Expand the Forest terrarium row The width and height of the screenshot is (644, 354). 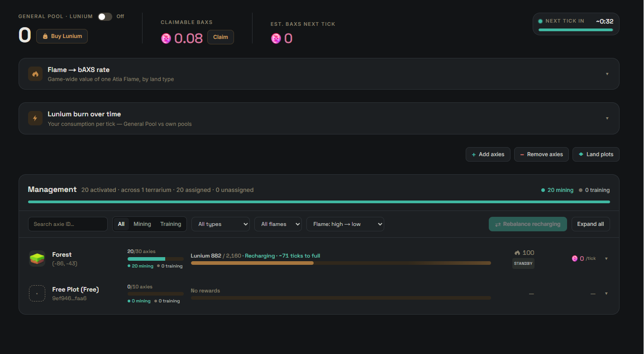606,258
